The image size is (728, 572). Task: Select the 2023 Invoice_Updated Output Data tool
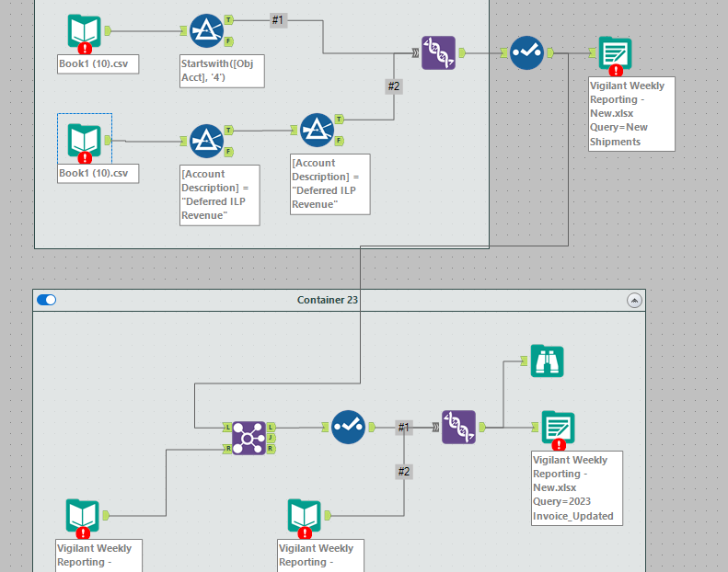point(559,428)
